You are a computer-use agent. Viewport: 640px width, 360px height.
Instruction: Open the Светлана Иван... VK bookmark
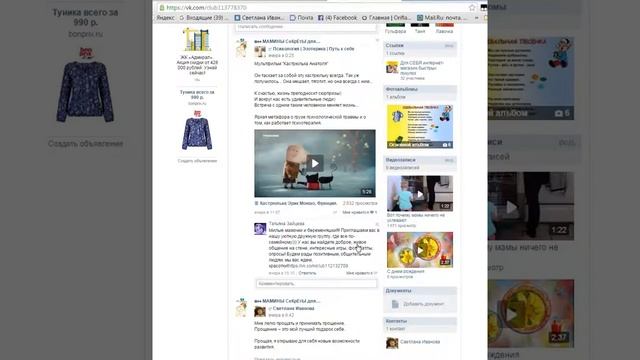260,18
